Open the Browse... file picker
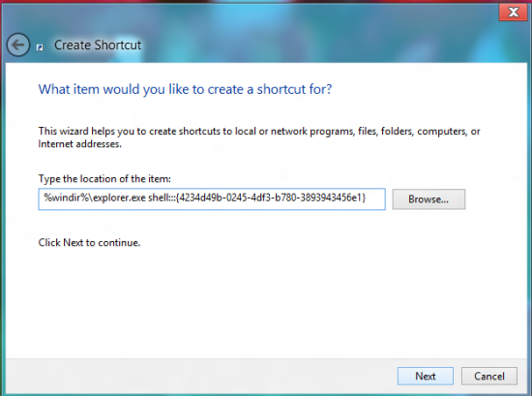This screenshot has height=396, width=532. click(x=429, y=199)
